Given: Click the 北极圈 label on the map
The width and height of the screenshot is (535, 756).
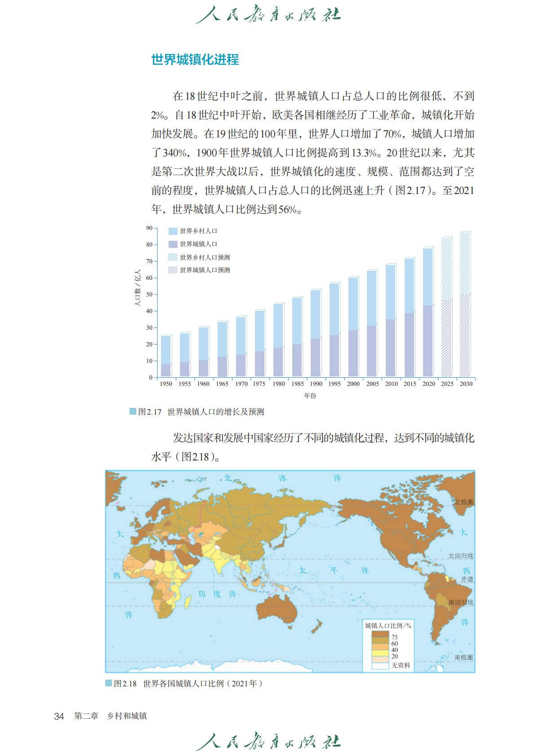Looking at the screenshot, I should pyautogui.click(x=464, y=502).
